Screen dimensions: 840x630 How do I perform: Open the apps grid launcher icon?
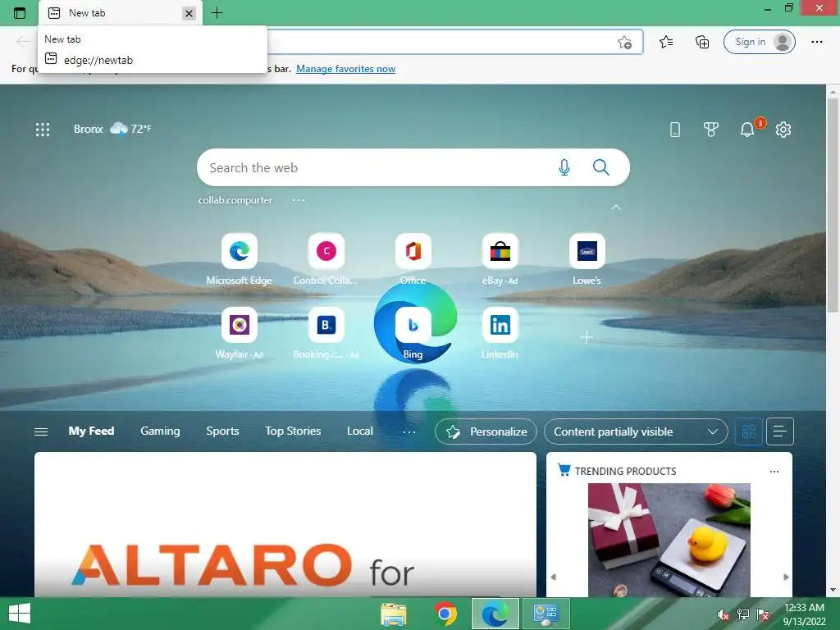43,129
